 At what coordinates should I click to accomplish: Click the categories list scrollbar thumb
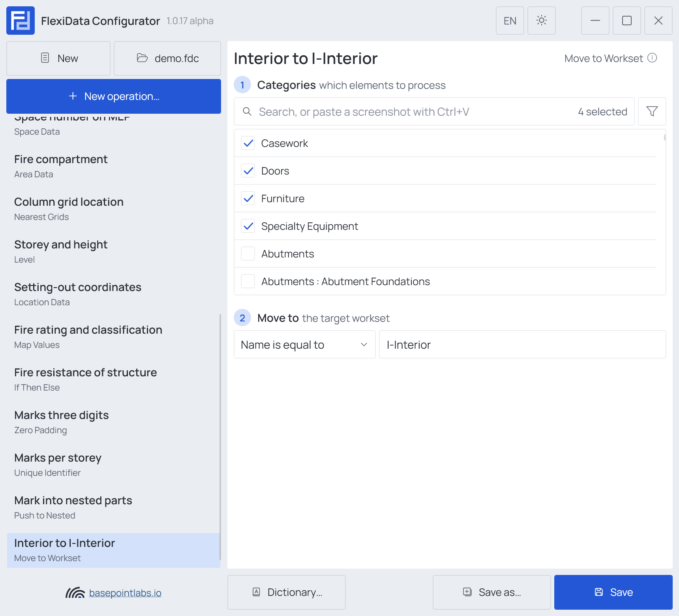(x=665, y=137)
